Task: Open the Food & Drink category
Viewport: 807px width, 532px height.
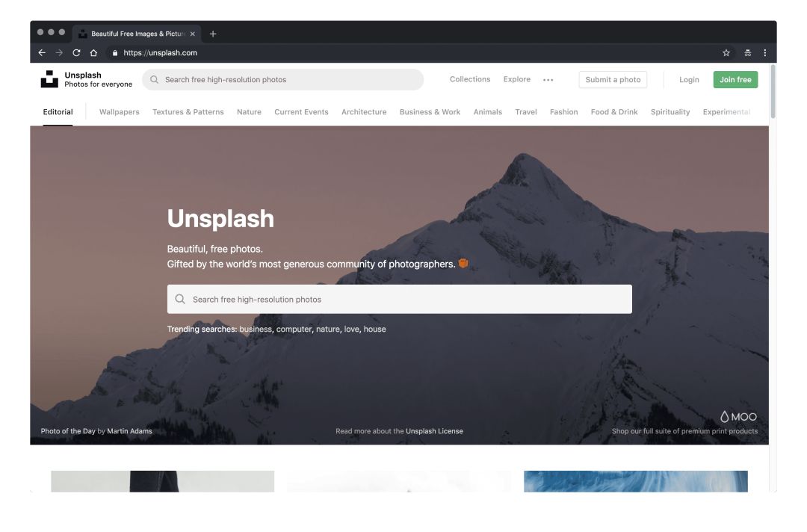Action: click(614, 111)
